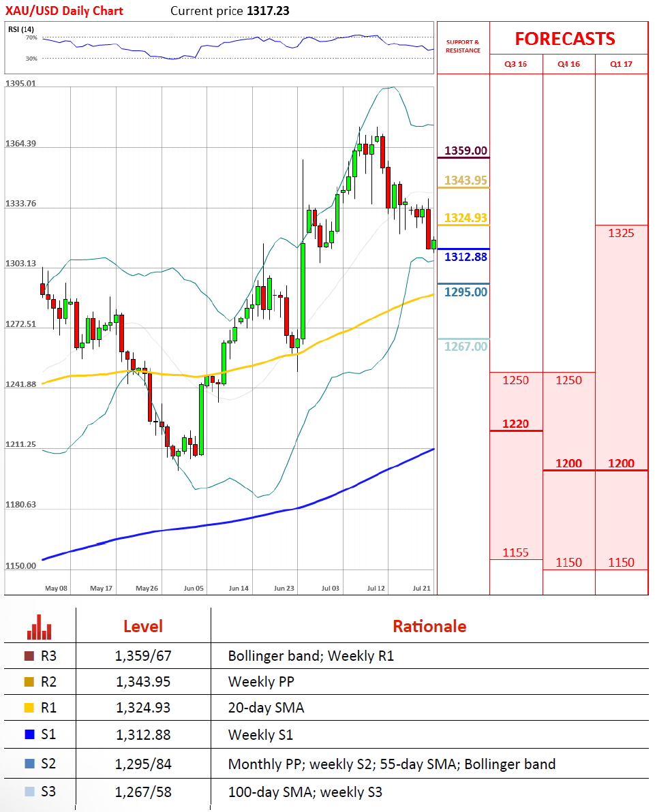Screen dimensions: 655x812
Task: Click the Support & Resistance header
Action: pos(463,46)
